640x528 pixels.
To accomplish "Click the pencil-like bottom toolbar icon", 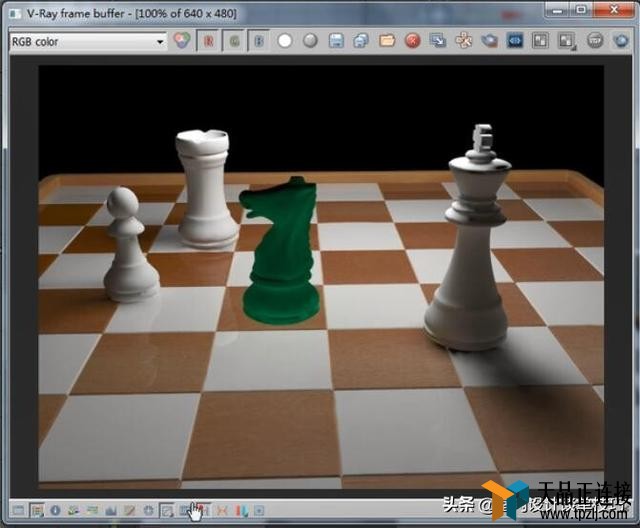I will (x=129, y=510).
